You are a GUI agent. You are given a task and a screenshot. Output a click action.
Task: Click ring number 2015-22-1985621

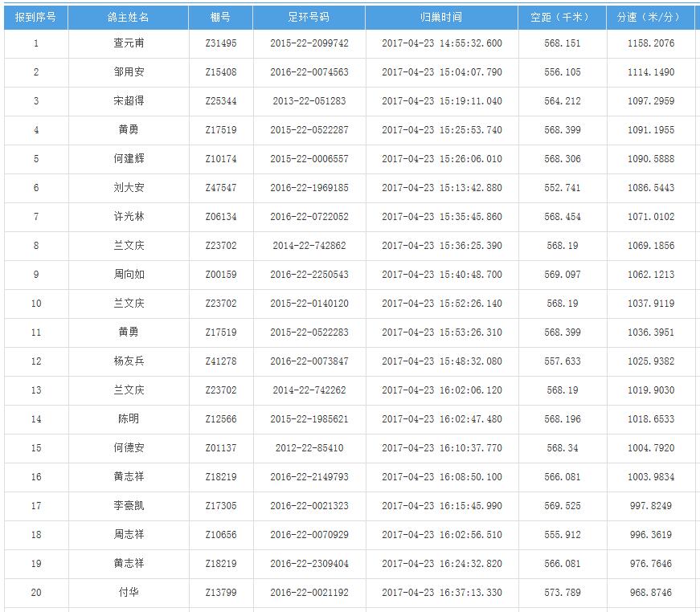pos(309,419)
